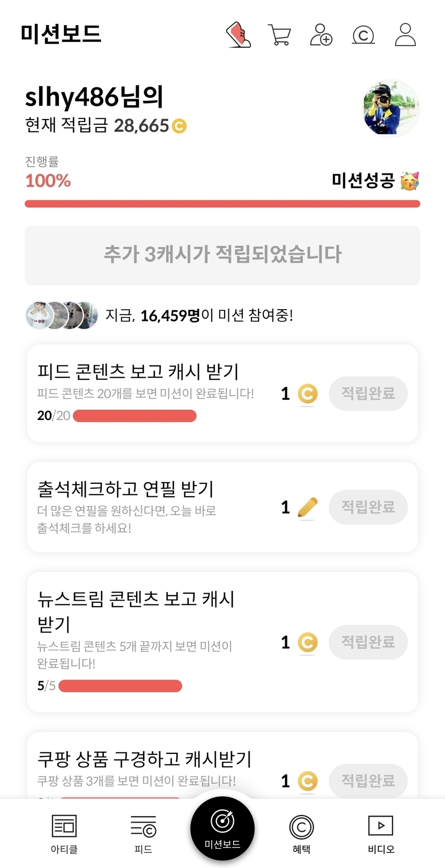Open the 혜택 benefits tab

click(x=301, y=833)
